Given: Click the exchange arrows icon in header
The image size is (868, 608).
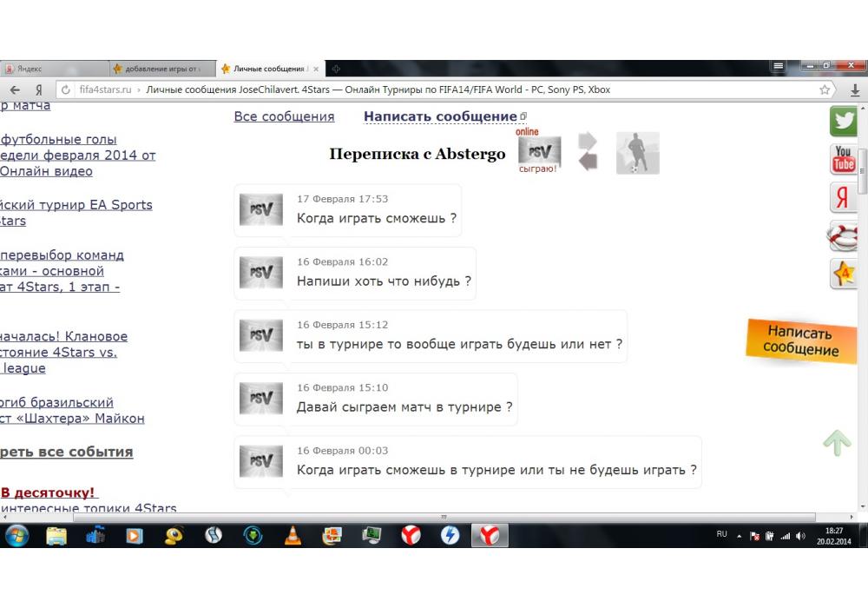Looking at the screenshot, I should [588, 152].
